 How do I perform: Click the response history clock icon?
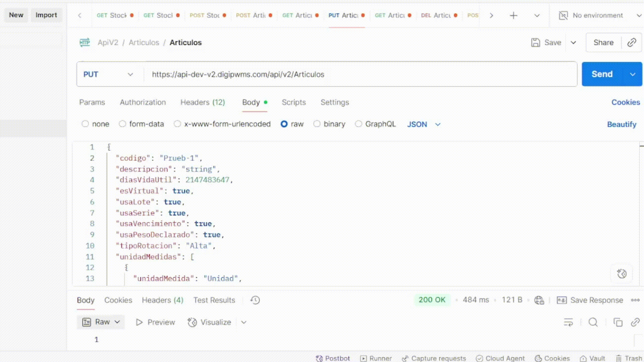click(x=255, y=300)
